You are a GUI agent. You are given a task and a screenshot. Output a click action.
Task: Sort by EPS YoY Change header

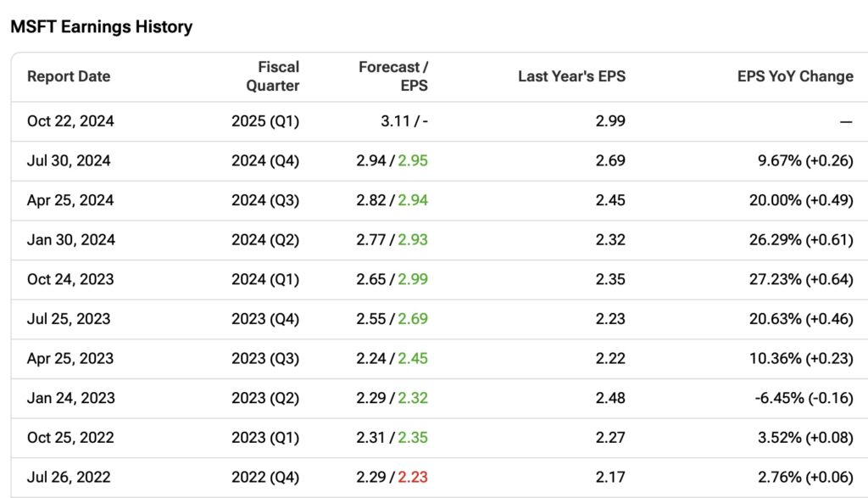tap(794, 76)
